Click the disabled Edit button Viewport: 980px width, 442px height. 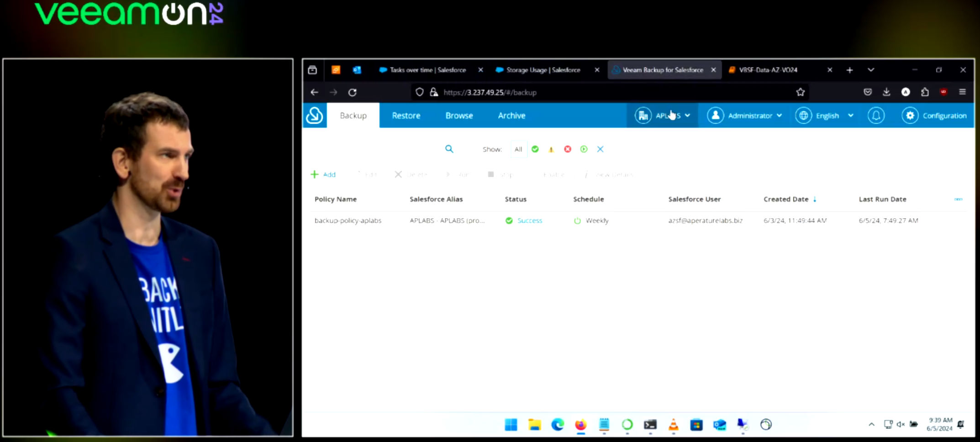point(367,174)
